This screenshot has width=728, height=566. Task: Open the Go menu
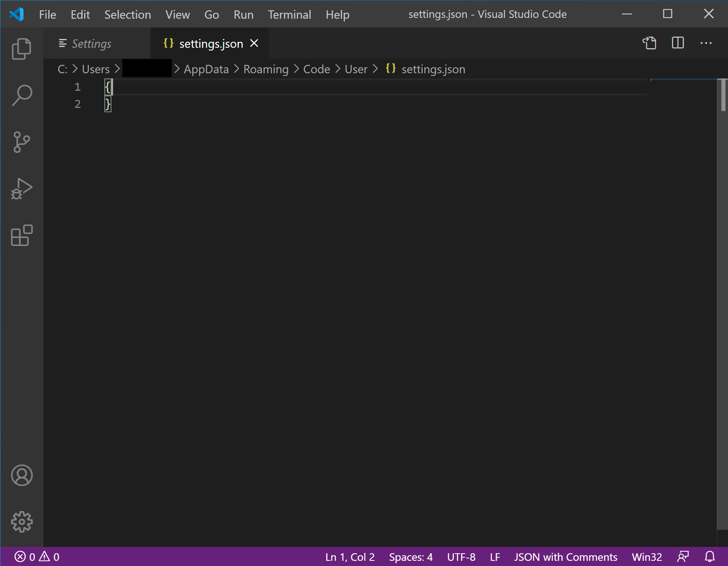(212, 15)
